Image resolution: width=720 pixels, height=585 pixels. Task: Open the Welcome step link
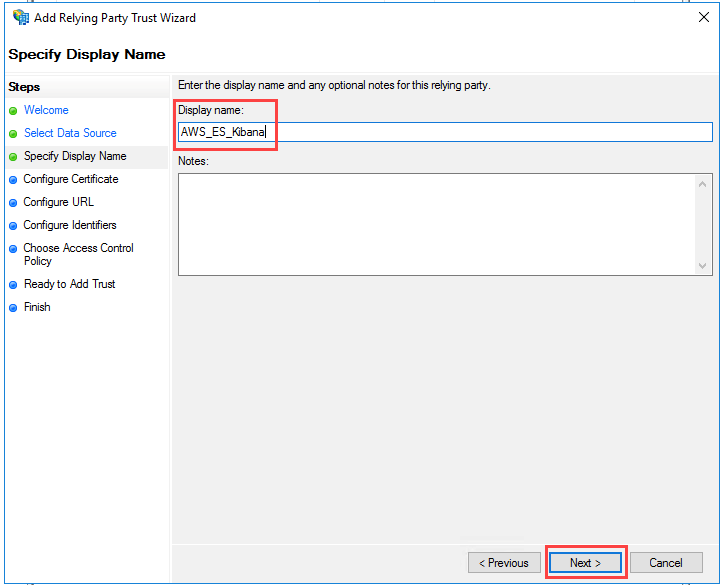(46, 110)
